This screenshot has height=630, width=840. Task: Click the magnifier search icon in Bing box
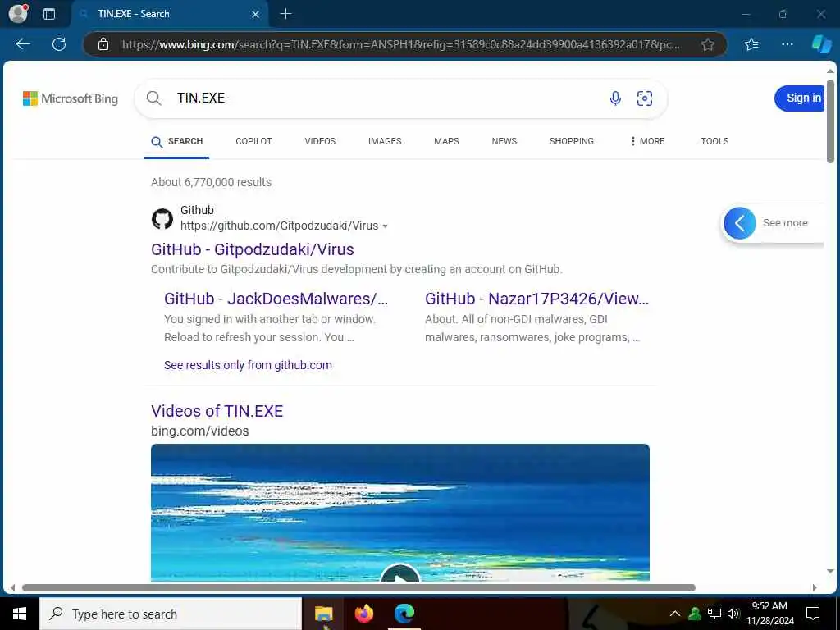click(x=153, y=98)
